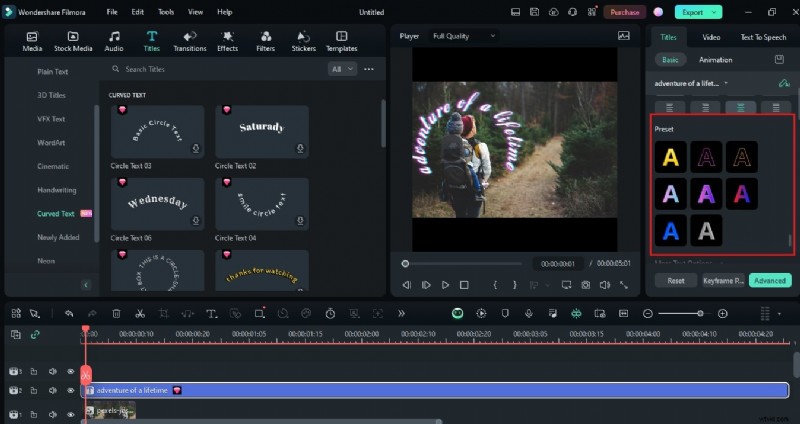
Task: Take a snapshot with the camera icon
Action: [587, 285]
